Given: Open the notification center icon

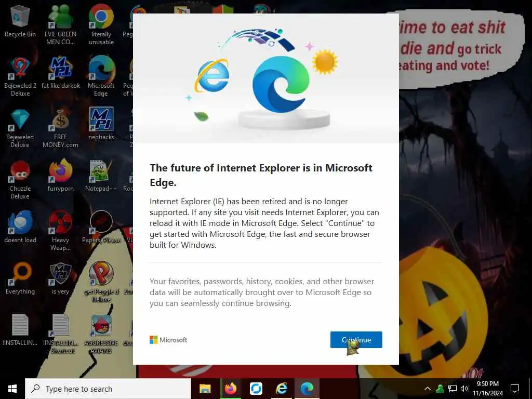Looking at the screenshot, I should point(515,389).
